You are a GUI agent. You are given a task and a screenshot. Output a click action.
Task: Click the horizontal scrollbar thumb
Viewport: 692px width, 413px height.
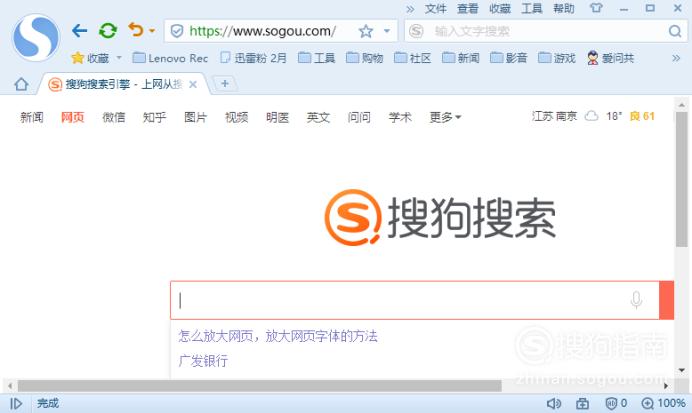[259, 386]
